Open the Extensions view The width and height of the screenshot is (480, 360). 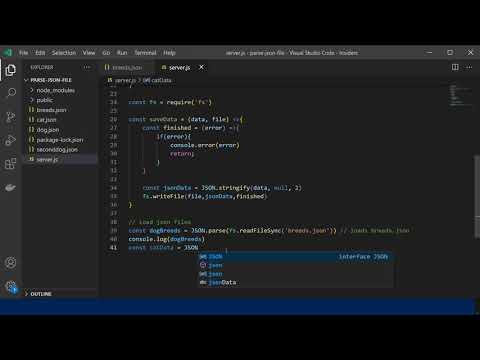[11, 164]
